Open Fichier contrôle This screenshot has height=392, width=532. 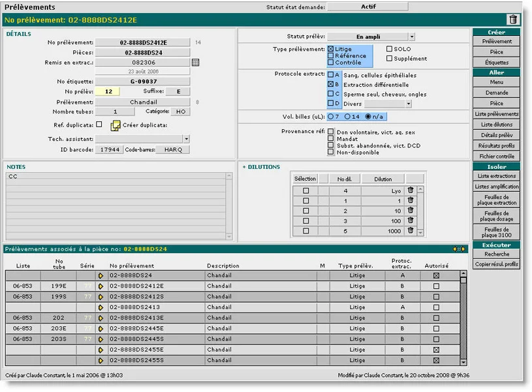(496, 157)
